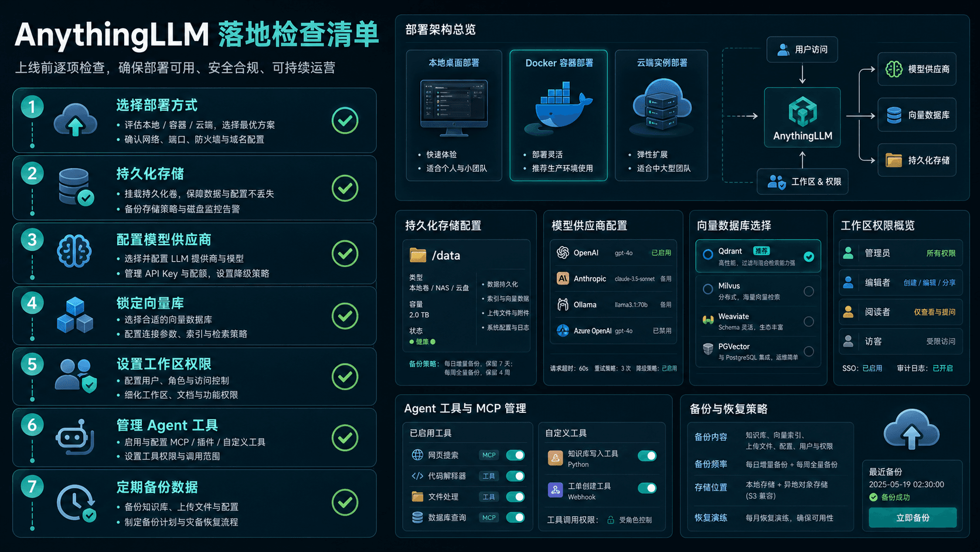Toggle the 网页搜索 switch
980x552 pixels.
515,455
